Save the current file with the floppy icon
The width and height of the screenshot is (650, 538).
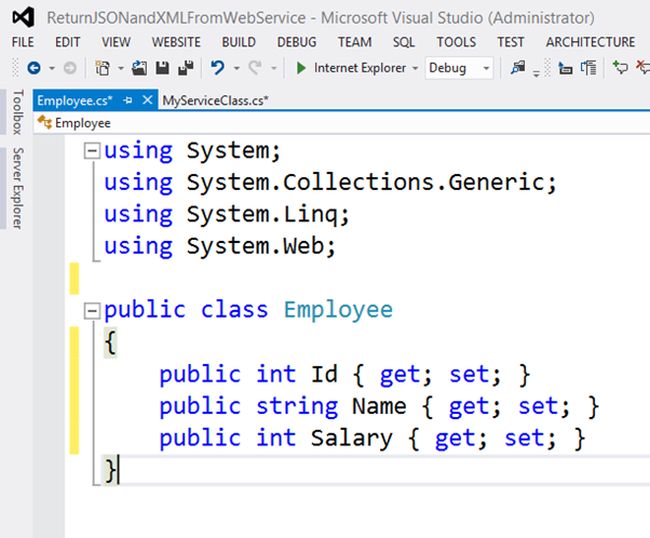pos(162,68)
